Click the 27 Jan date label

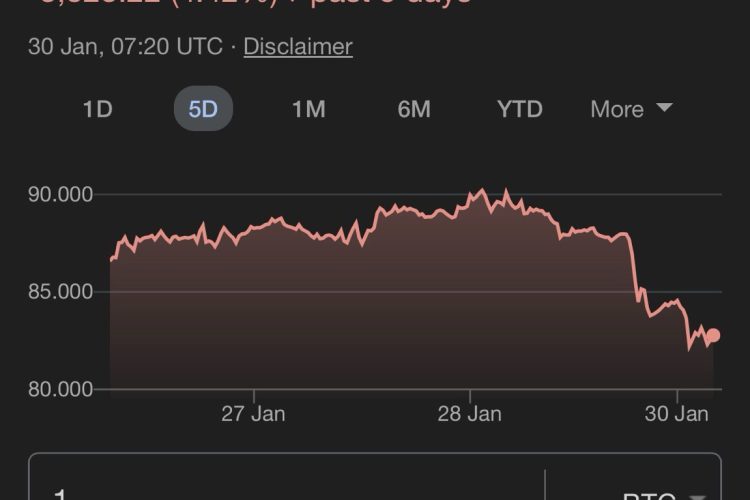point(253,414)
